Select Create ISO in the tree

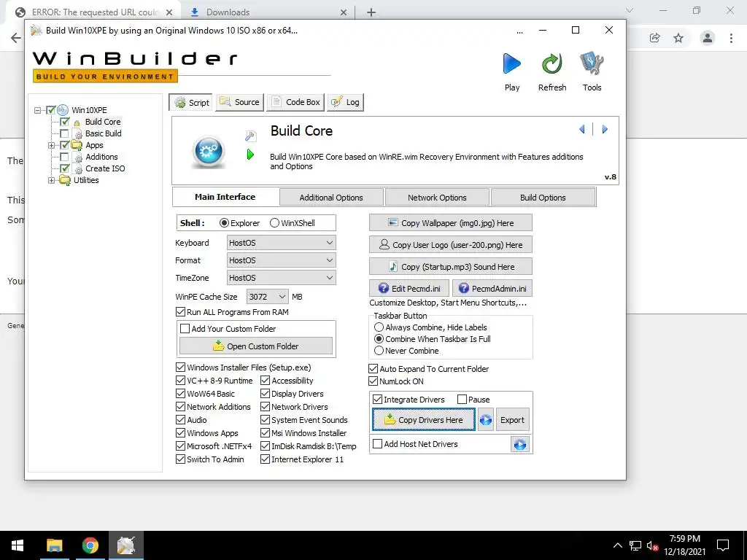(105, 168)
